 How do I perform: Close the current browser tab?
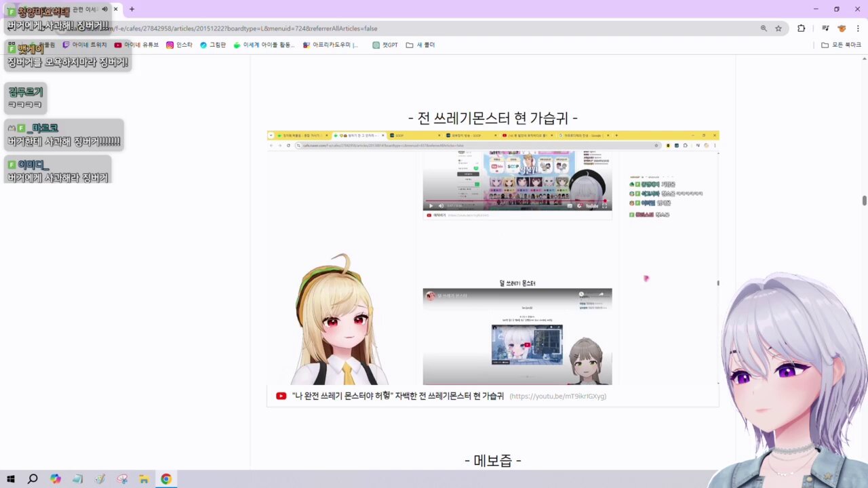pos(116,9)
